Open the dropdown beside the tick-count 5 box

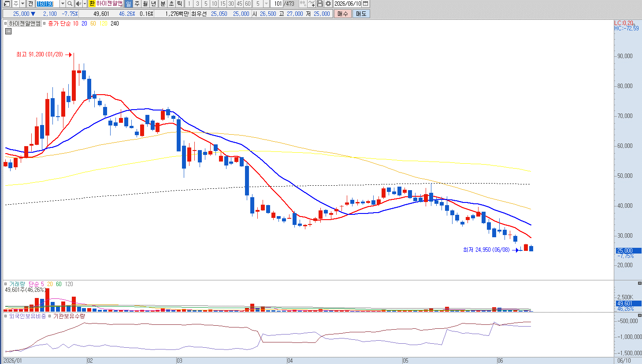266,4
